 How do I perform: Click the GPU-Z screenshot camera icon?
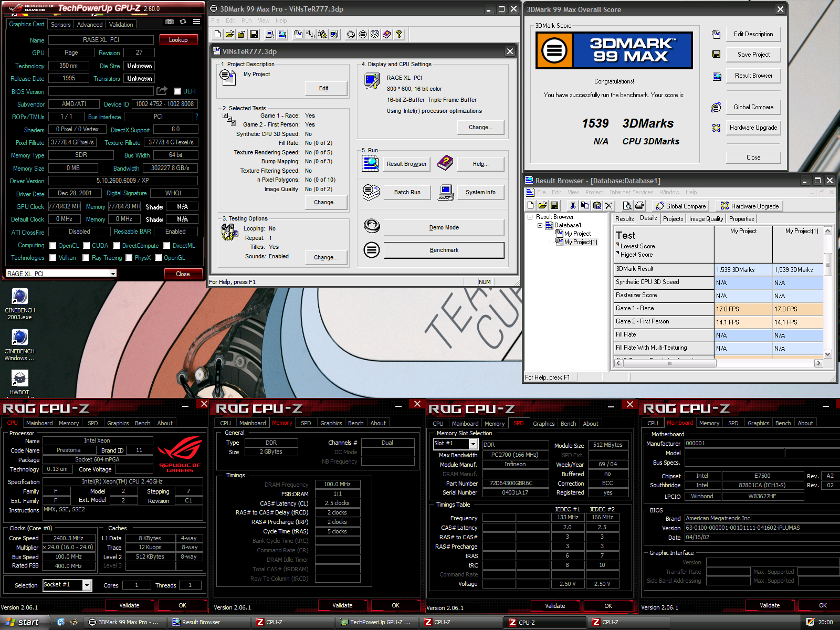(x=170, y=22)
